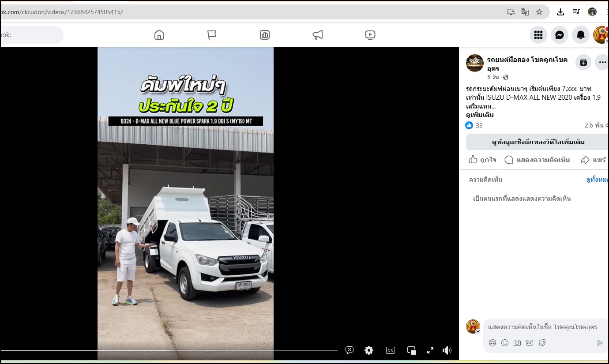The height and width of the screenshot is (364, 609).
Task: Mute the video sound
Action: (447, 350)
